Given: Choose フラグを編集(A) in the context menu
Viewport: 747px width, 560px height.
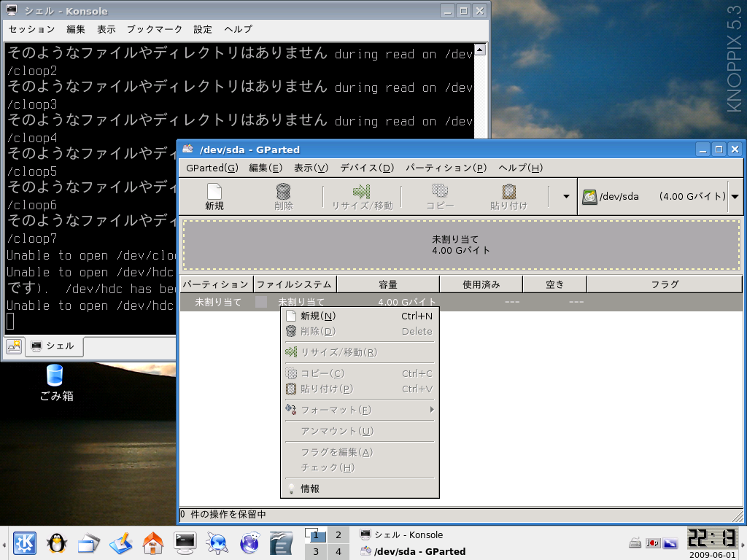Looking at the screenshot, I should coord(360,452).
